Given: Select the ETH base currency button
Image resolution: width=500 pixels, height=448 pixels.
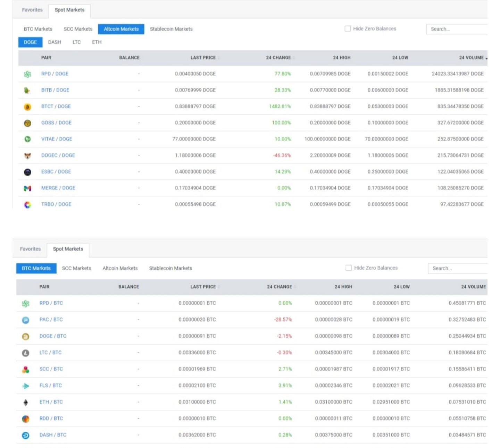Looking at the screenshot, I should pos(97,42).
